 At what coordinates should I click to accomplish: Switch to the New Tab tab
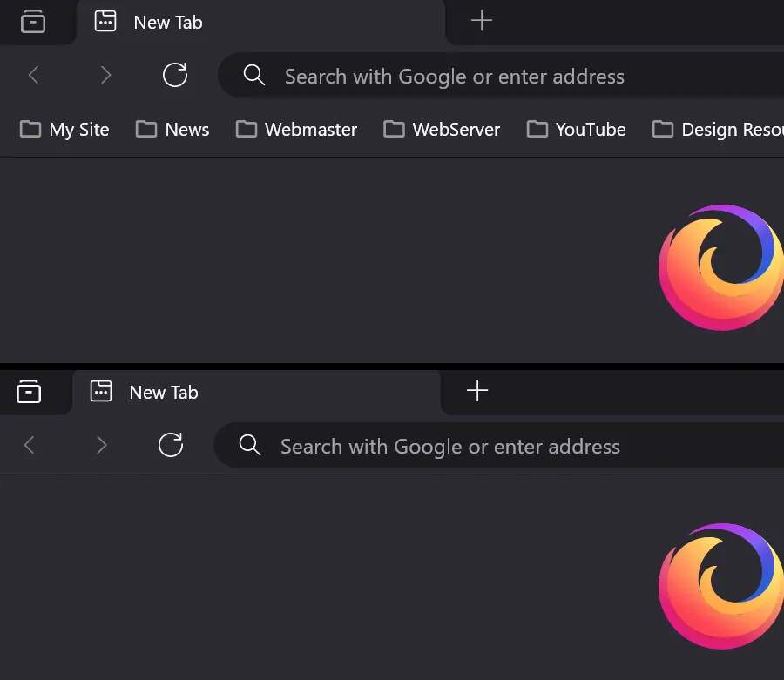pos(167,23)
